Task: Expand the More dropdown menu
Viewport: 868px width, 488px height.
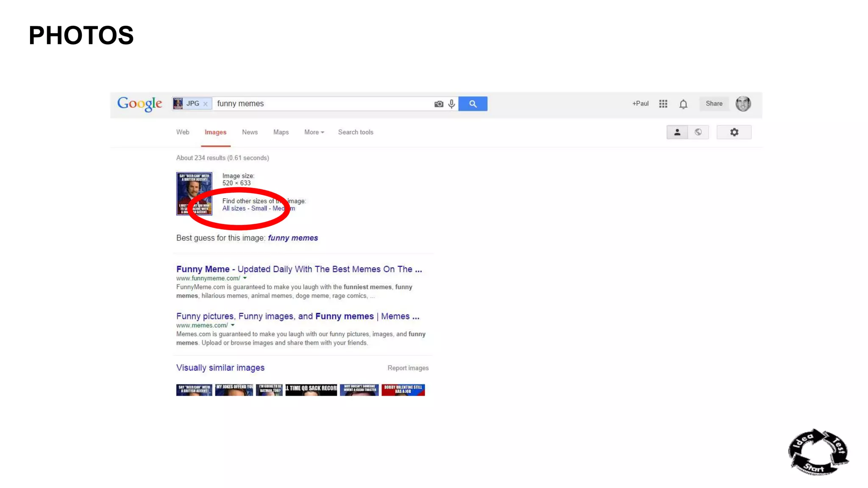Action: pyautogui.click(x=314, y=132)
